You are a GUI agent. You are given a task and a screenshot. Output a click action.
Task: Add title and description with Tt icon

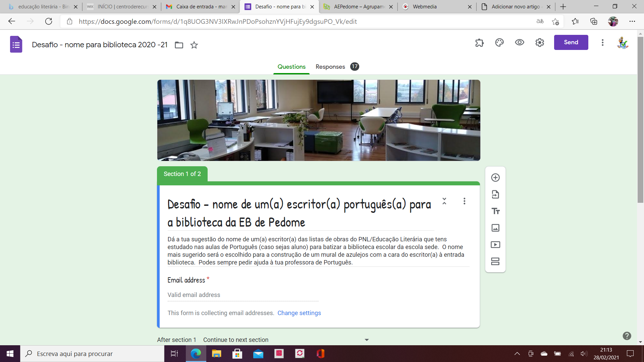point(495,211)
